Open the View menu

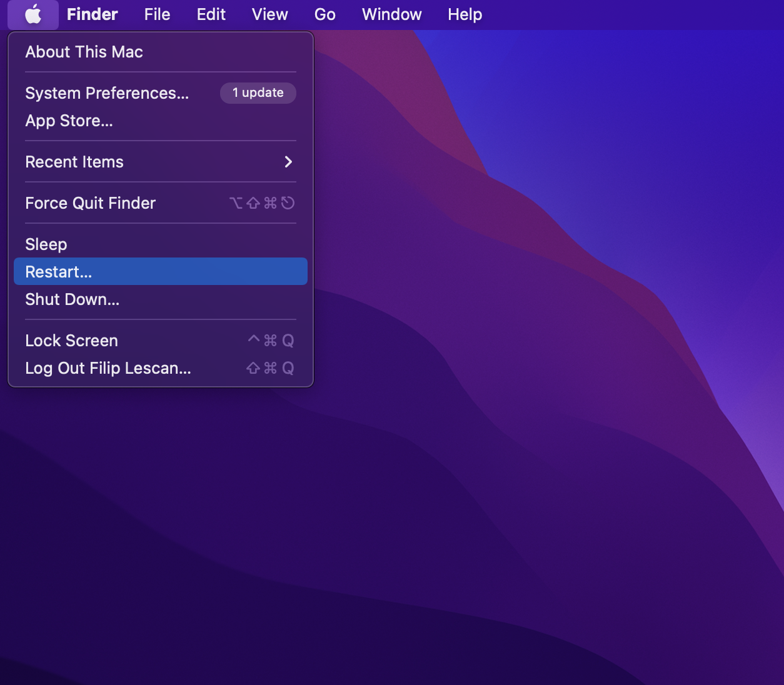[x=269, y=14]
